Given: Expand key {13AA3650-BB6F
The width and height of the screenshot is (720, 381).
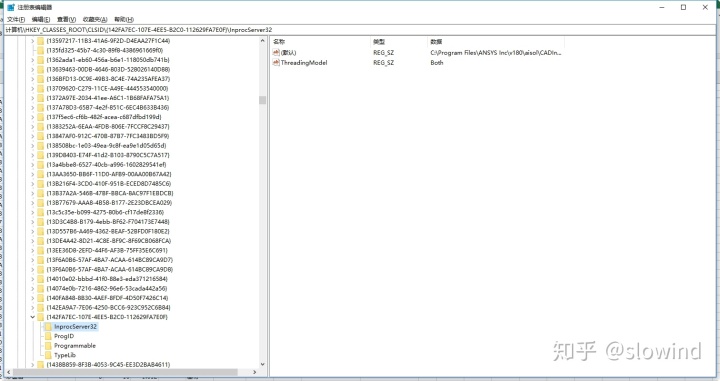Looking at the screenshot, I should (x=33, y=174).
